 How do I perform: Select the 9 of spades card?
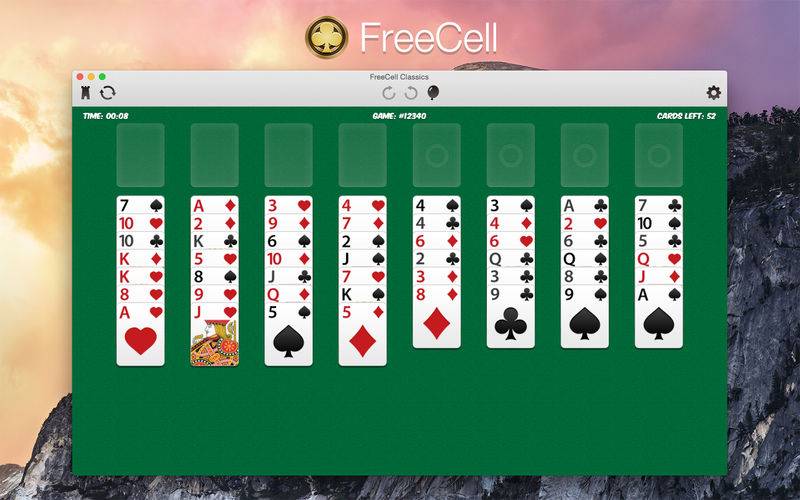pos(585,317)
